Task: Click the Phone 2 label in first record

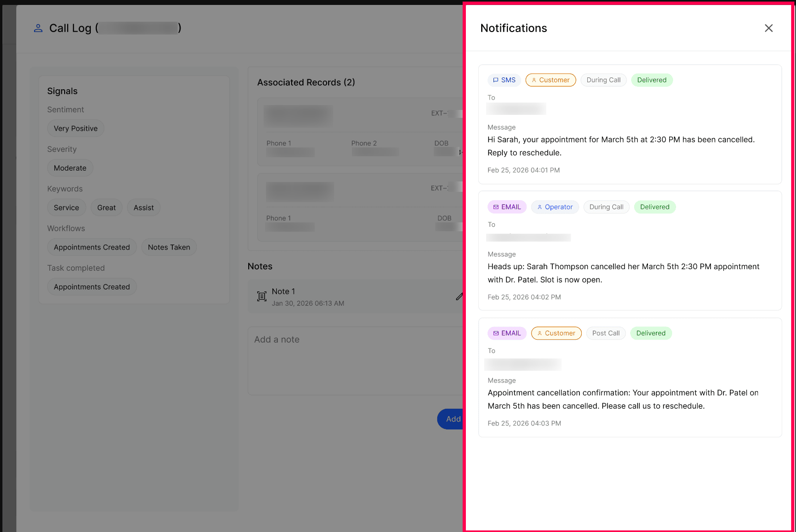Action: pos(364,143)
